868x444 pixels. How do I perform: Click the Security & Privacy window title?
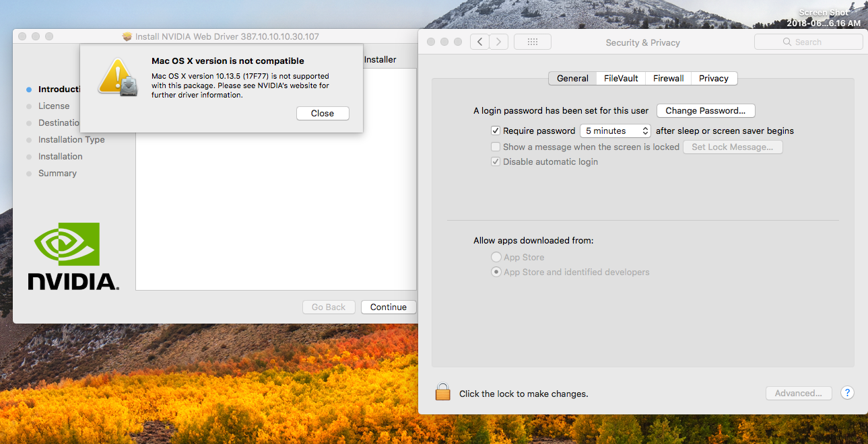point(642,42)
